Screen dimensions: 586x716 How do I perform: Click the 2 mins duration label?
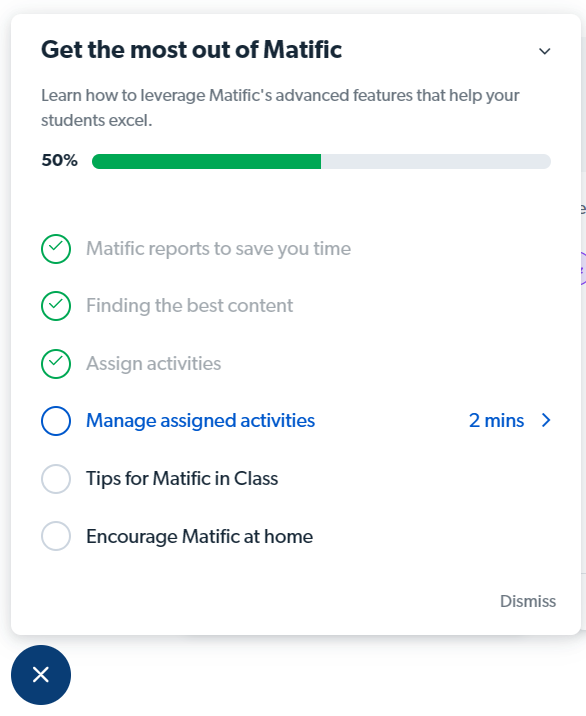pyautogui.click(x=496, y=421)
